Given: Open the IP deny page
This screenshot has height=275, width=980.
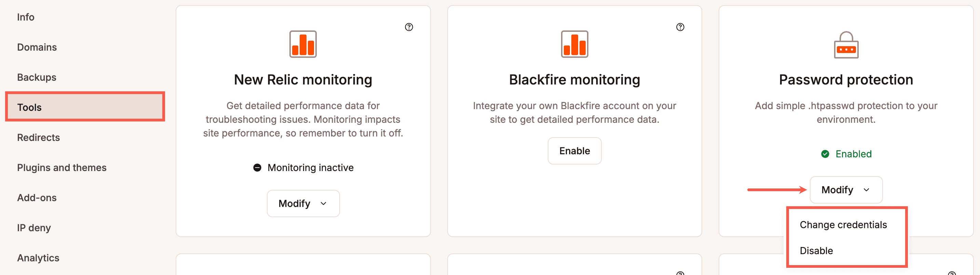Looking at the screenshot, I should (x=34, y=228).
